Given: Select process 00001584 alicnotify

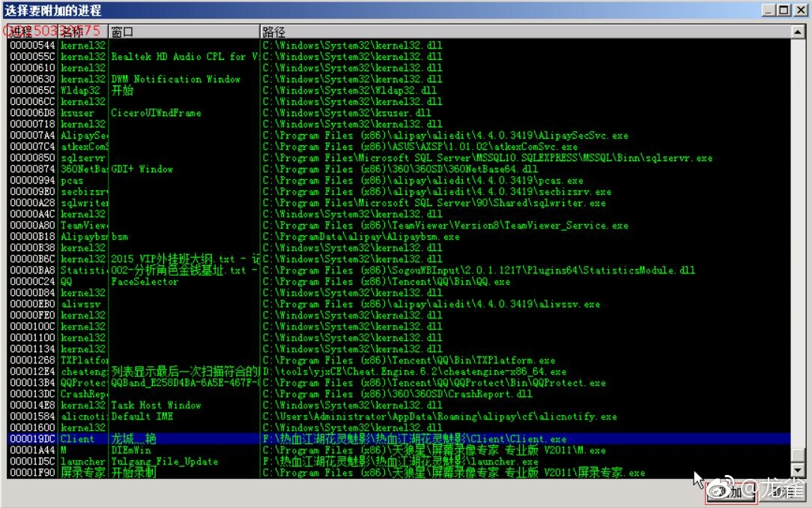Looking at the screenshot, I should click(399, 417).
